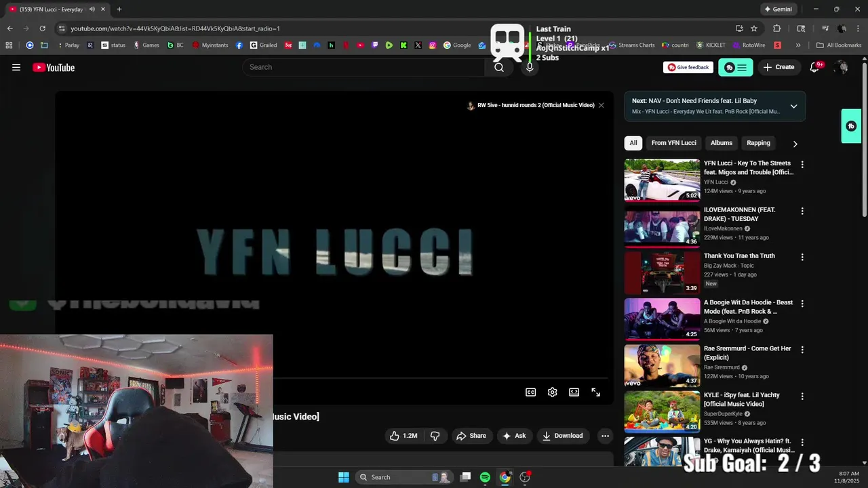Open the Myinstants bookmark
Screen dimensions: 868x488
pos(210,45)
